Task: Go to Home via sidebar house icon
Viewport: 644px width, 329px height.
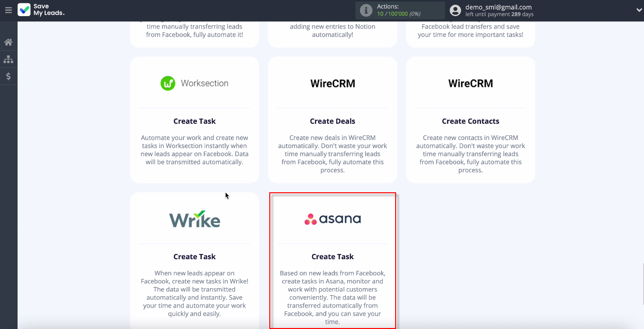Action: click(8, 42)
